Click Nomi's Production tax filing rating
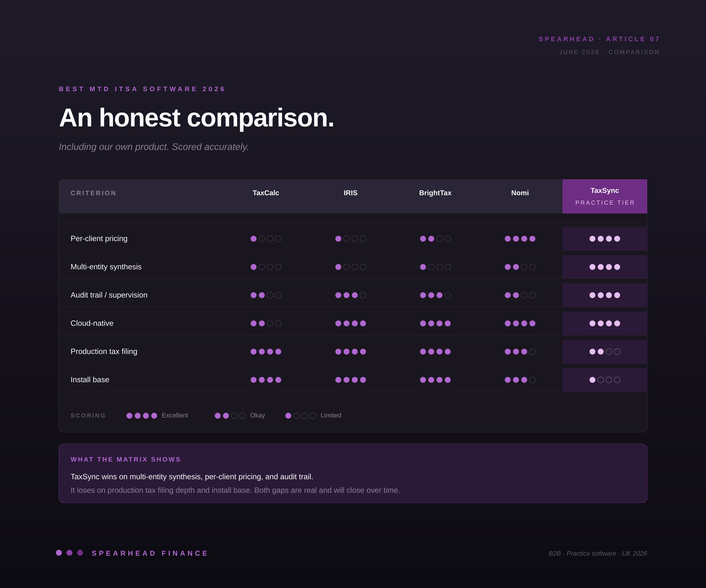The image size is (706, 588). 520,351
